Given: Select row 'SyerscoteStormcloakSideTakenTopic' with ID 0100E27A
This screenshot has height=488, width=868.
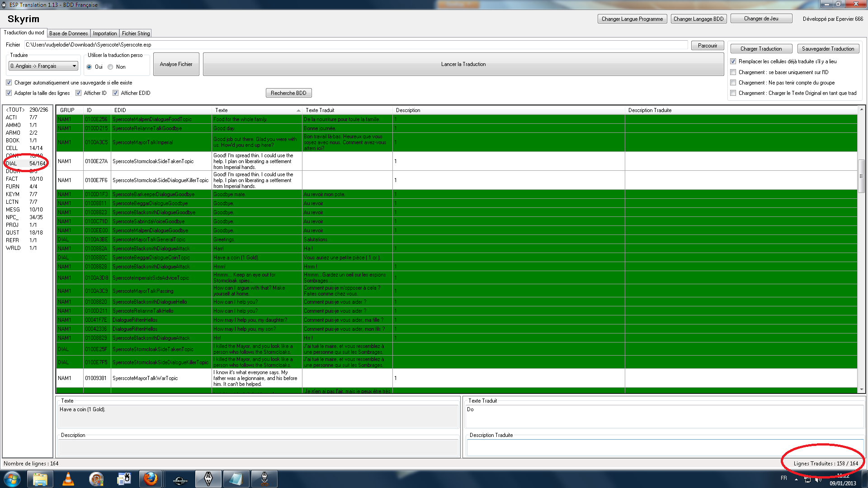Looking at the screenshot, I should pyautogui.click(x=457, y=161).
